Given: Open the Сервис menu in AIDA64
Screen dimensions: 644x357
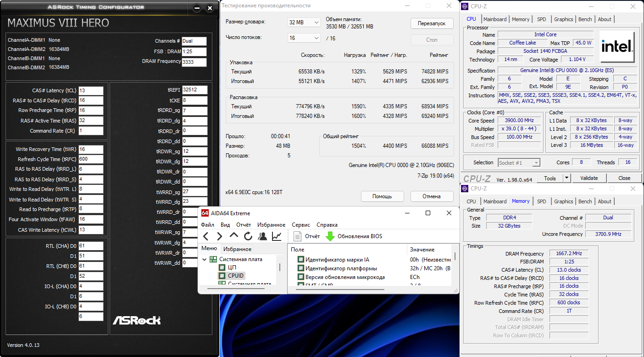Looking at the screenshot, I should coord(300,225).
